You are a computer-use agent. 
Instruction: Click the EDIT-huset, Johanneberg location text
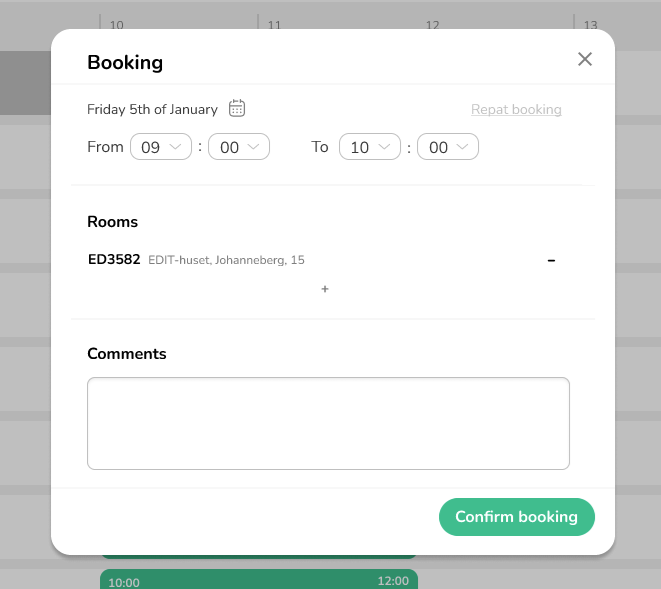tap(226, 261)
